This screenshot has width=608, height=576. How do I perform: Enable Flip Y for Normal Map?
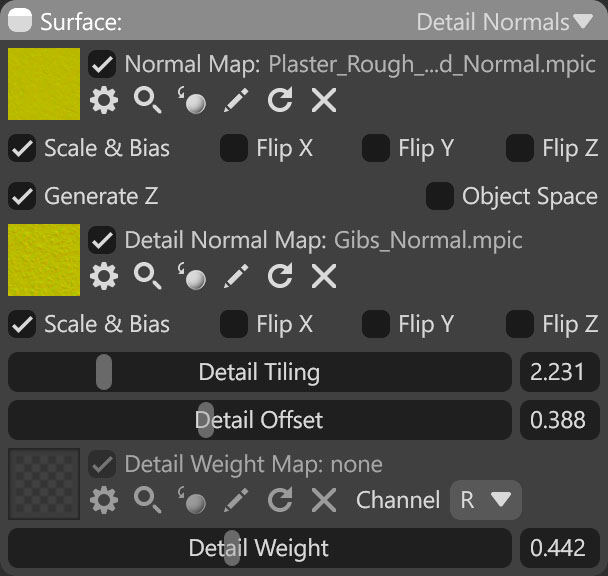(376, 148)
